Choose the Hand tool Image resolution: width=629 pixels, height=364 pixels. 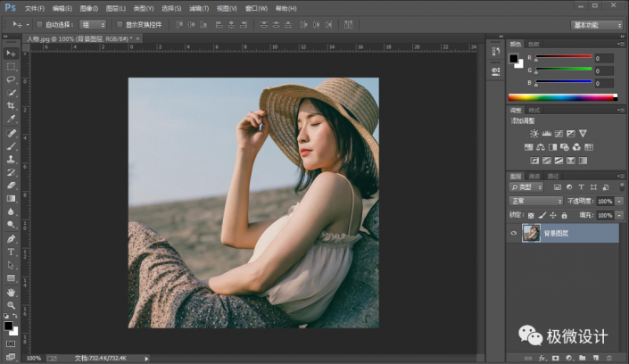pos(12,292)
